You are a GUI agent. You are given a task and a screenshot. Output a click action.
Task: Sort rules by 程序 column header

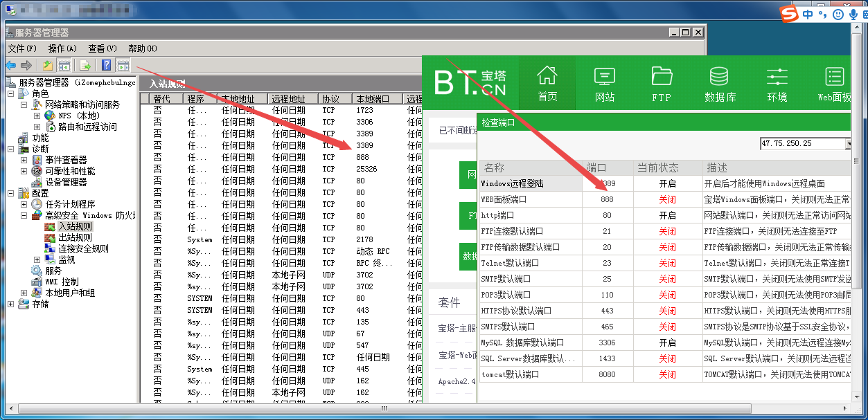202,99
